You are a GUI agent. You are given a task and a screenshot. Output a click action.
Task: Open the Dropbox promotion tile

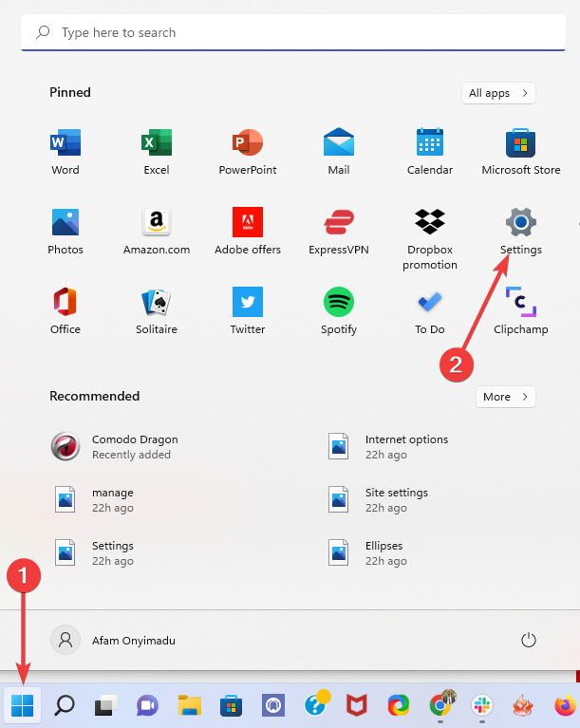(430, 238)
